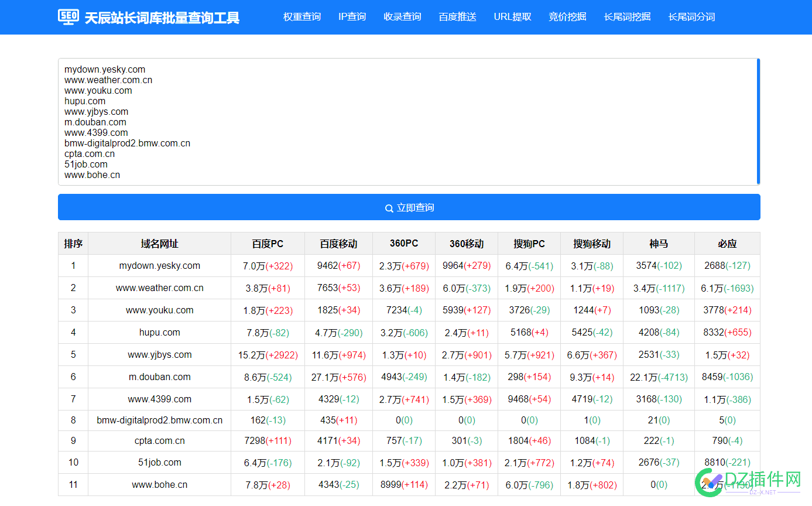Click the SEO logo icon in header
Viewport: 812px width, 506px height.
(x=68, y=16)
